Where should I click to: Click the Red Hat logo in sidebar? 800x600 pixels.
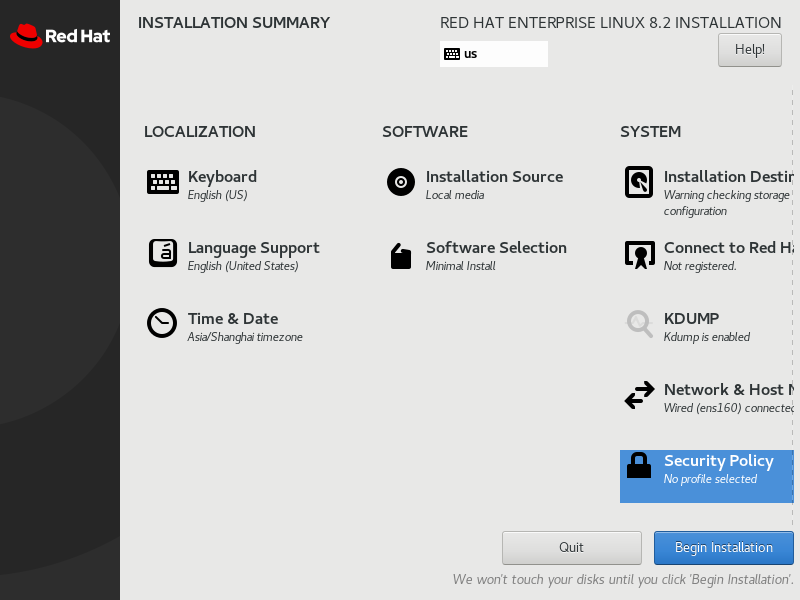pyautogui.click(x=60, y=36)
